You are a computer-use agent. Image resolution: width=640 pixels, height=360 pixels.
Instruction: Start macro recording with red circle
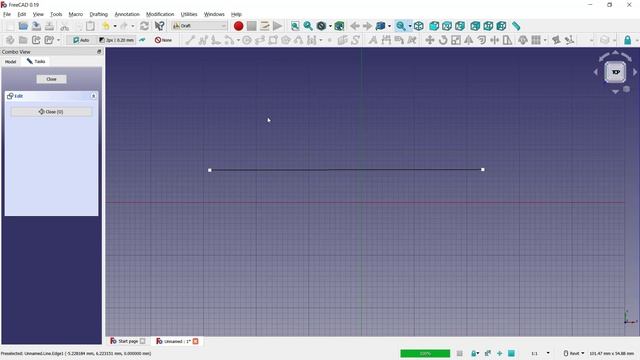point(238,26)
